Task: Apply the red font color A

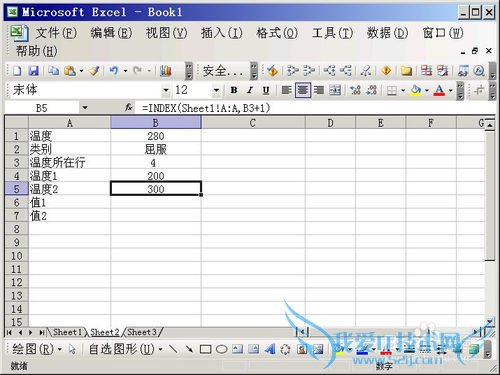Action: click(x=439, y=90)
